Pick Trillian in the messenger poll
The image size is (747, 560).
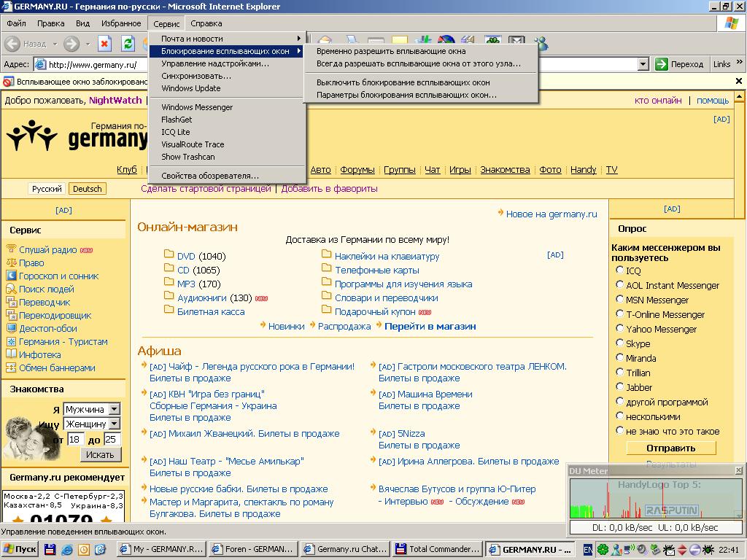pyautogui.click(x=620, y=372)
